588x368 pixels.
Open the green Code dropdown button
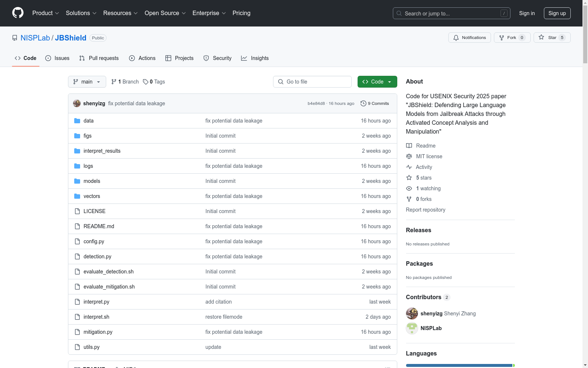click(377, 82)
